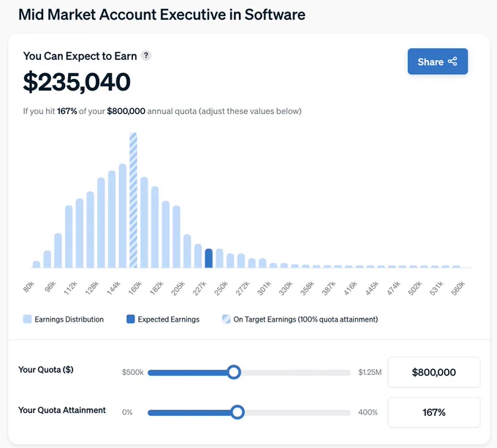Click the first bar at 80k
497x448 pixels.
37,265
